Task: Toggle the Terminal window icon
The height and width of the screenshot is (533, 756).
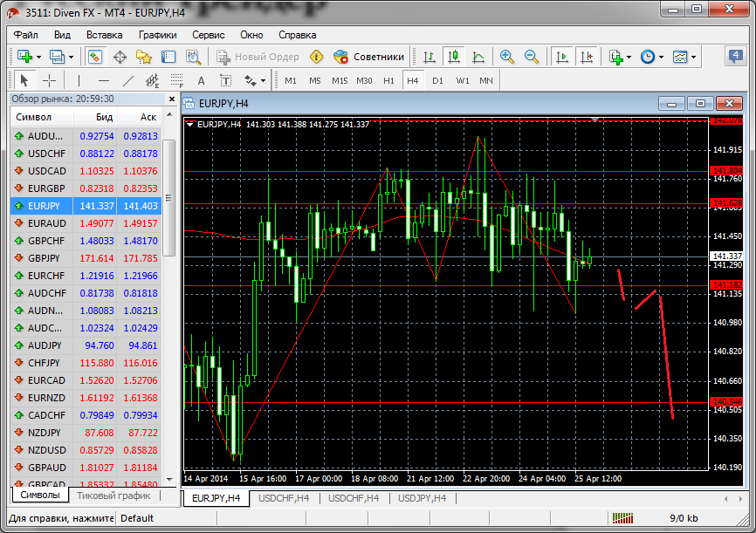Action: 168,57
